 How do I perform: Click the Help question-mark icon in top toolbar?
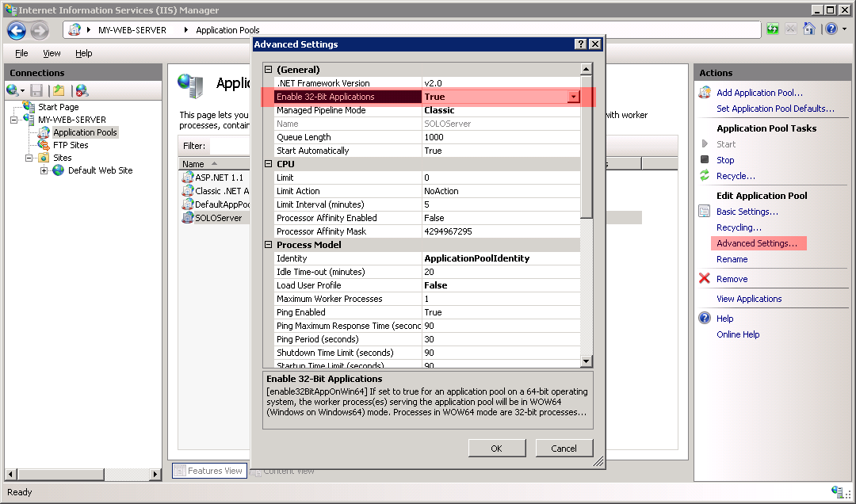[x=831, y=29]
